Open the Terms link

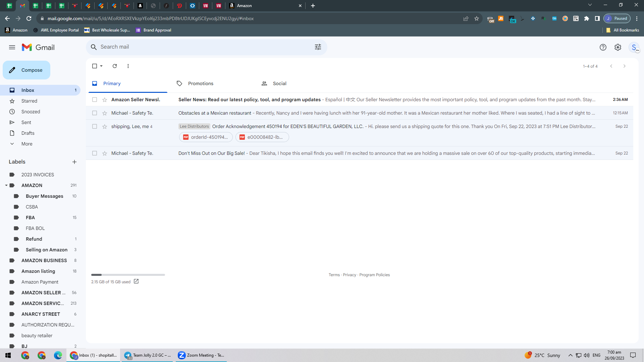point(334,275)
